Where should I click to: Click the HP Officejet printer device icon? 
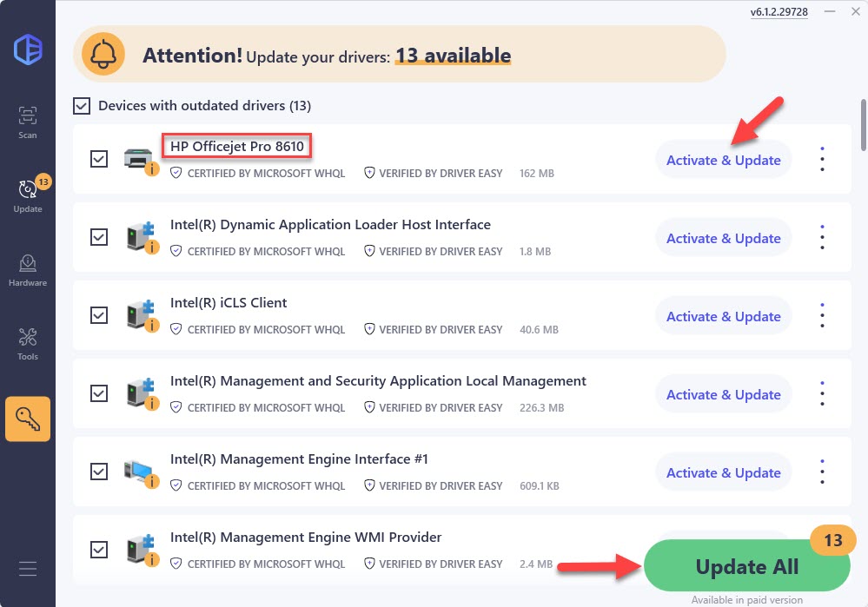(138, 160)
